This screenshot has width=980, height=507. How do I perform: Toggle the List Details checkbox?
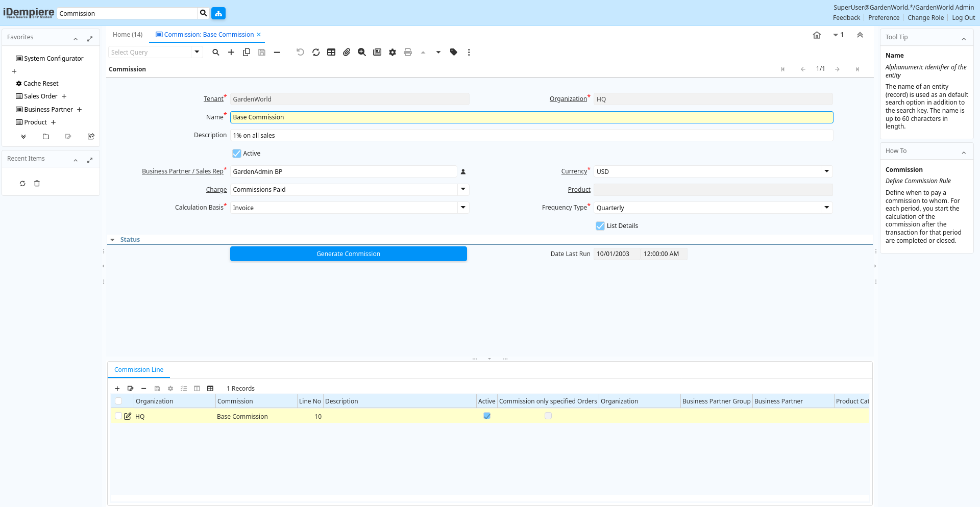pyautogui.click(x=600, y=226)
